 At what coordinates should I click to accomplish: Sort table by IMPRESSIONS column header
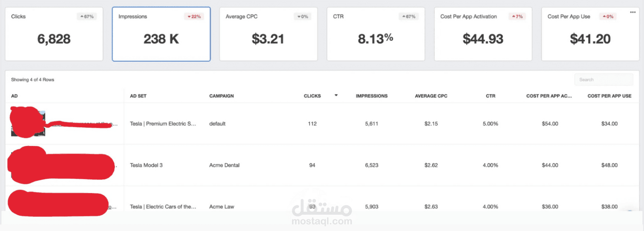(x=371, y=96)
